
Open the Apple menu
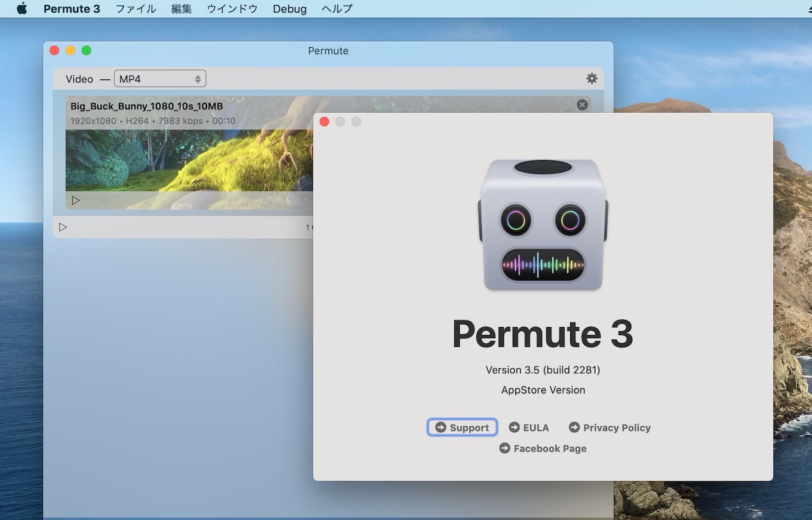click(x=22, y=8)
